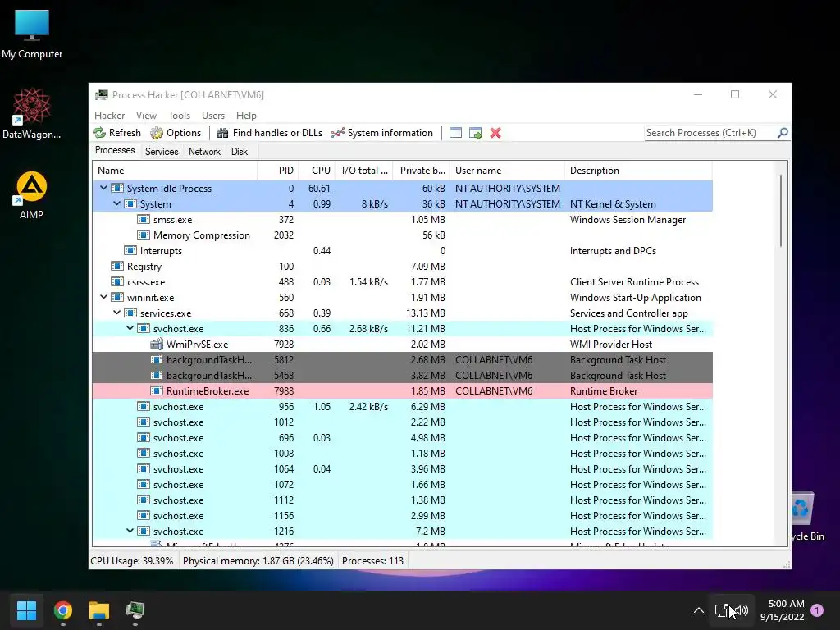Select the csrss.exe process icon

coord(116,281)
